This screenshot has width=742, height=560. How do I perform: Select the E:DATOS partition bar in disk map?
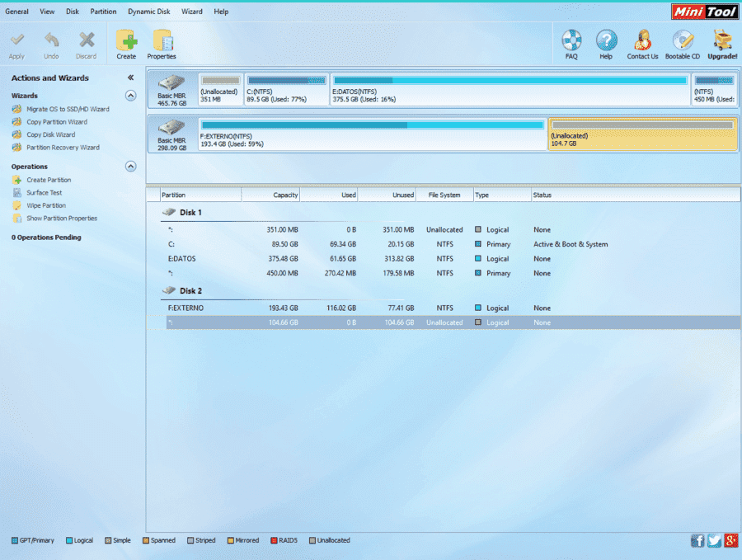(510, 89)
